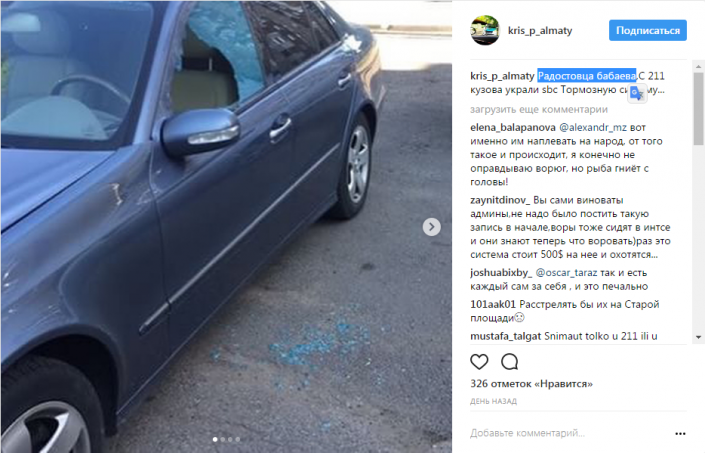Image resolution: width=705 pixels, height=453 pixels.
Task: Open the kris_p_almaty username in header
Action: pyautogui.click(x=540, y=31)
